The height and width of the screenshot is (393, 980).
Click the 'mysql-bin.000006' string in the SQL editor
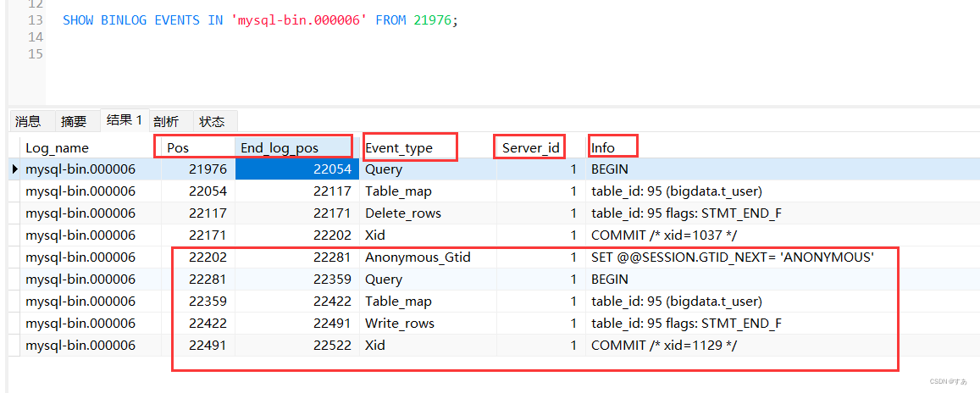coord(299,20)
